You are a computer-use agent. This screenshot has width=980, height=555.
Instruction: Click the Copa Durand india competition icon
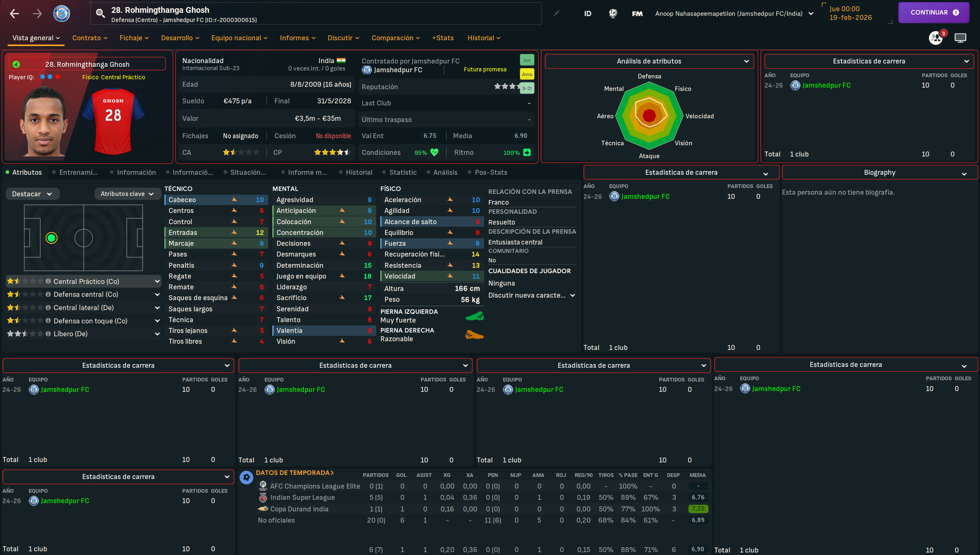[x=263, y=509]
